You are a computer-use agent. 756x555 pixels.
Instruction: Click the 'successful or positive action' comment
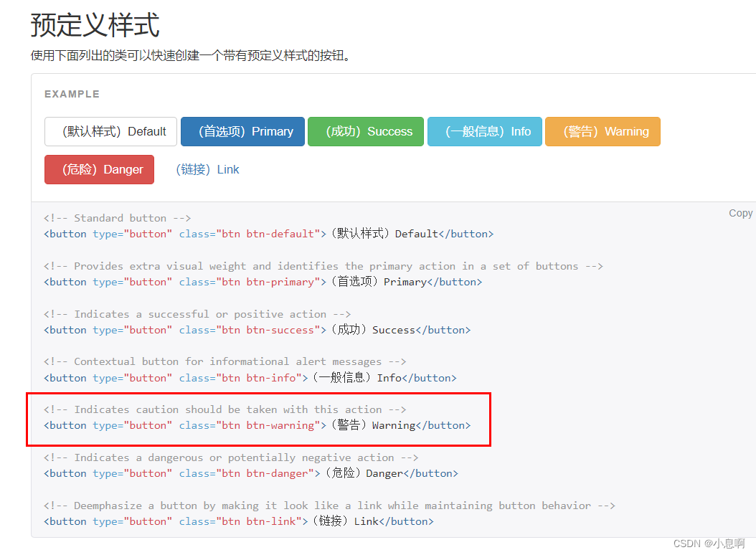tap(197, 314)
